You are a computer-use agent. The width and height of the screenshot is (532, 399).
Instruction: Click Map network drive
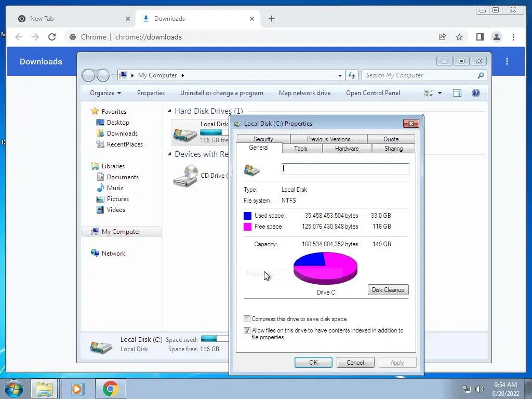(x=304, y=93)
